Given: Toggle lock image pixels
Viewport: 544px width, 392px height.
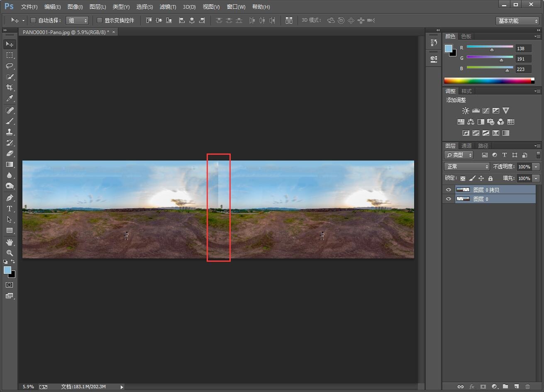Looking at the screenshot, I should coord(472,178).
